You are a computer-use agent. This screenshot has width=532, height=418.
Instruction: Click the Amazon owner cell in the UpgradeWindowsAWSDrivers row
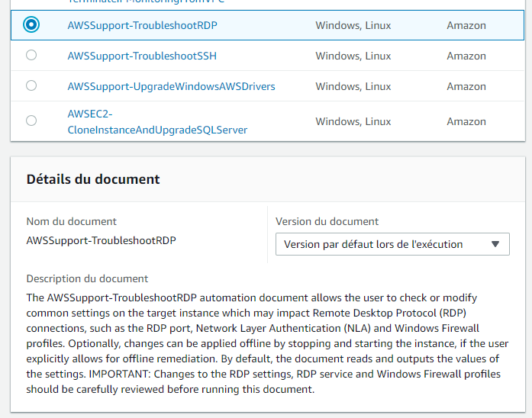tap(466, 86)
